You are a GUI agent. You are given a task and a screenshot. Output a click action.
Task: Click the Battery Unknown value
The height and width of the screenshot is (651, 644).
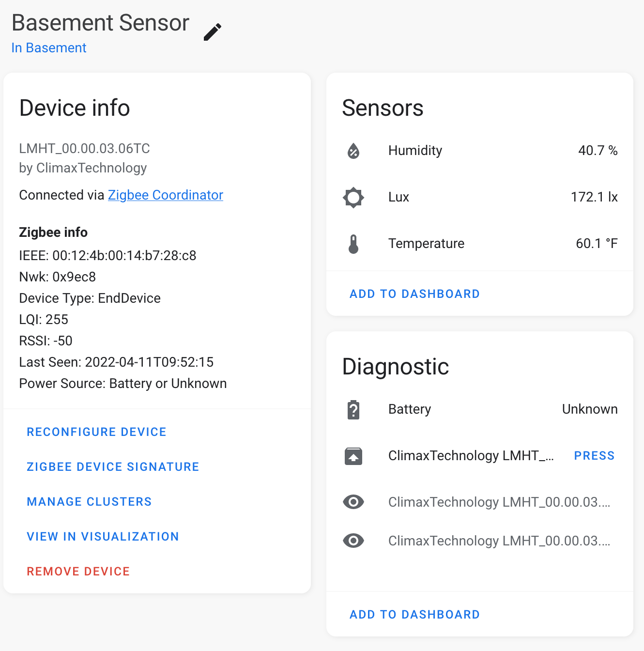(x=590, y=409)
